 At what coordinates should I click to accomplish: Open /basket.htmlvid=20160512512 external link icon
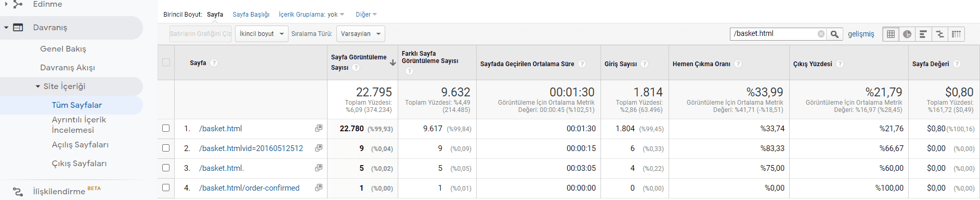point(319,148)
